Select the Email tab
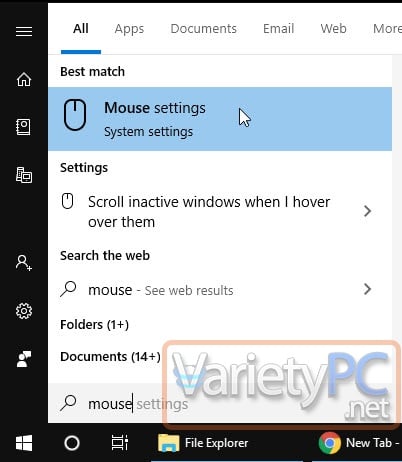Viewport: 402px width, 462px height. tap(278, 29)
